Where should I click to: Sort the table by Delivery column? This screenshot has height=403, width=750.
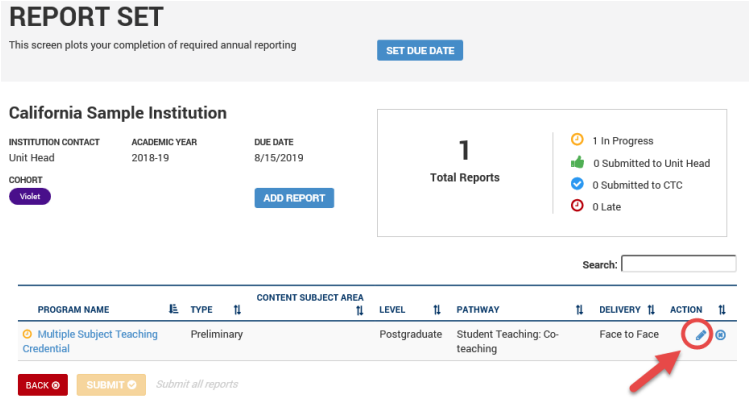coord(651,310)
